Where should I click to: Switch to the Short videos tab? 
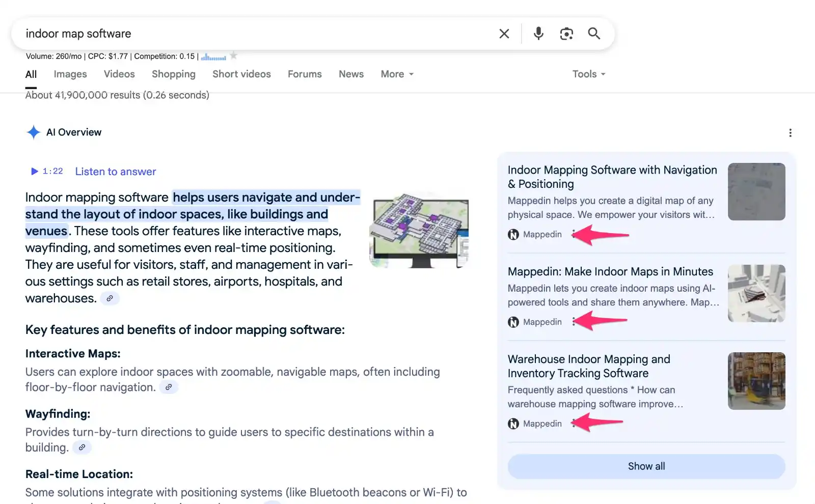coord(241,74)
